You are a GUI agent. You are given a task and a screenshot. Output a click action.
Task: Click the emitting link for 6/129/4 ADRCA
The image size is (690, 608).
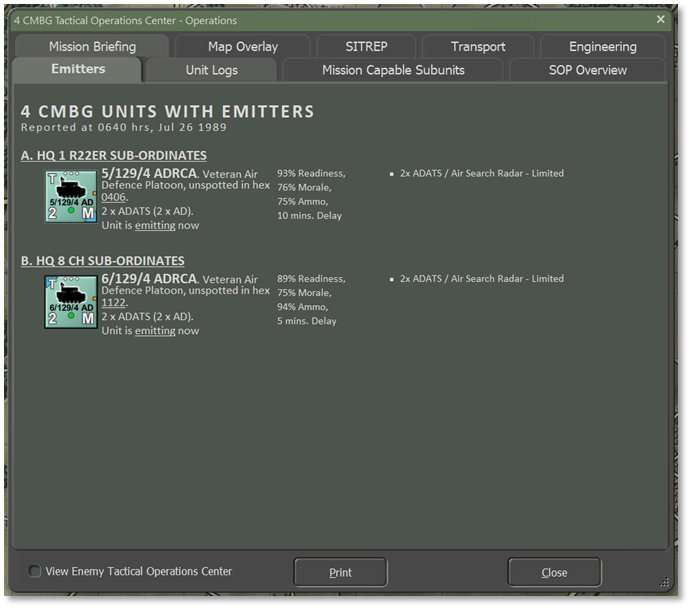click(155, 331)
